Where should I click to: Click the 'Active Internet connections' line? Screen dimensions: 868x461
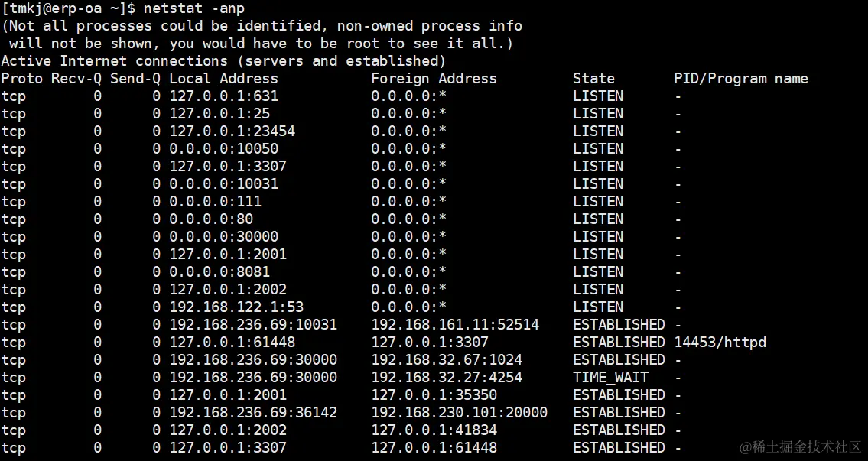(223, 61)
